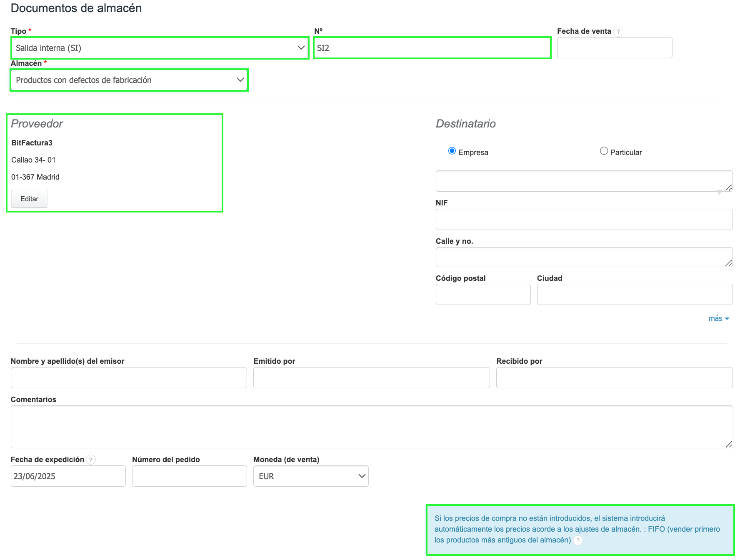The image size is (740, 560).
Task: Click help icon in FIFO info notice
Action: (577, 540)
